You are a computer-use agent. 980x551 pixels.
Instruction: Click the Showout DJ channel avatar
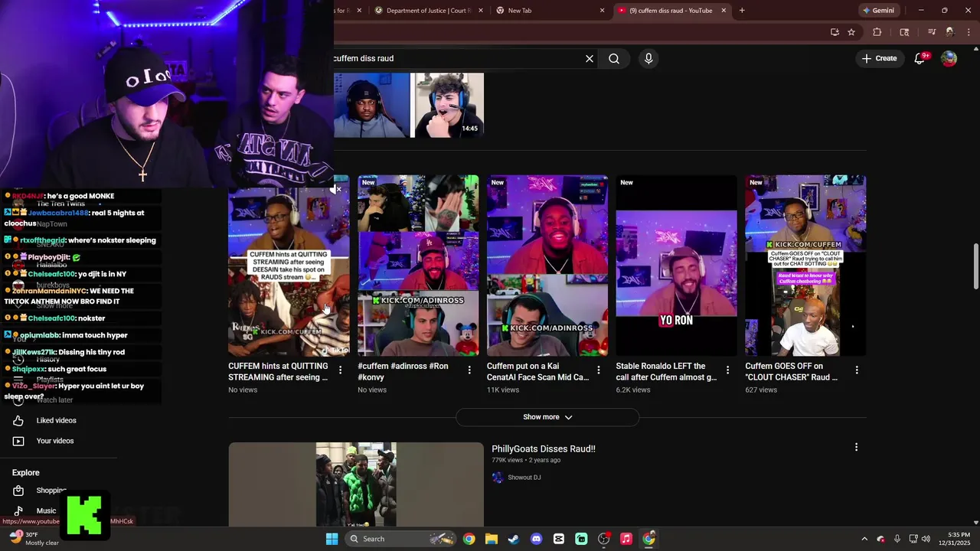click(498, 478)
